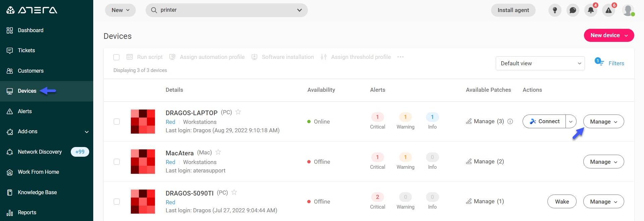This screenshot has width=644, height=221.
Task: Favorite DRAGOS-5090TI with the star icon
Action: pyautogui.click(x=234, y=192)
